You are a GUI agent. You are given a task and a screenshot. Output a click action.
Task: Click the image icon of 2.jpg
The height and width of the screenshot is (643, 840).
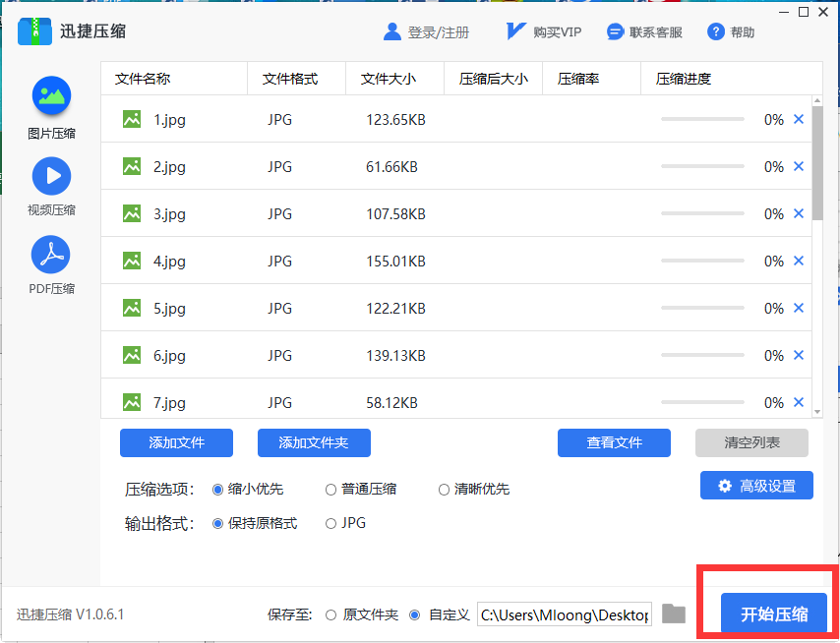click(132, 166)
